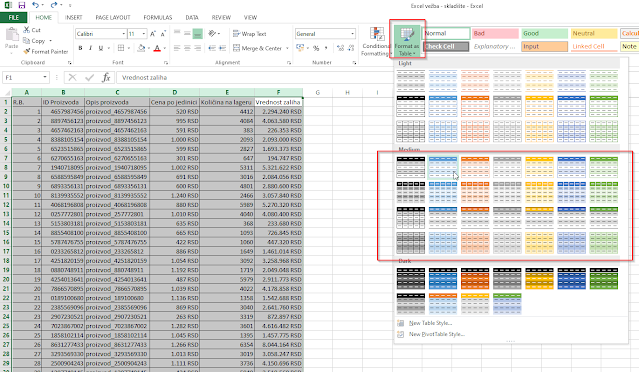
Task: Open Paste options dropdown arrow
Action: pos(11,53)
